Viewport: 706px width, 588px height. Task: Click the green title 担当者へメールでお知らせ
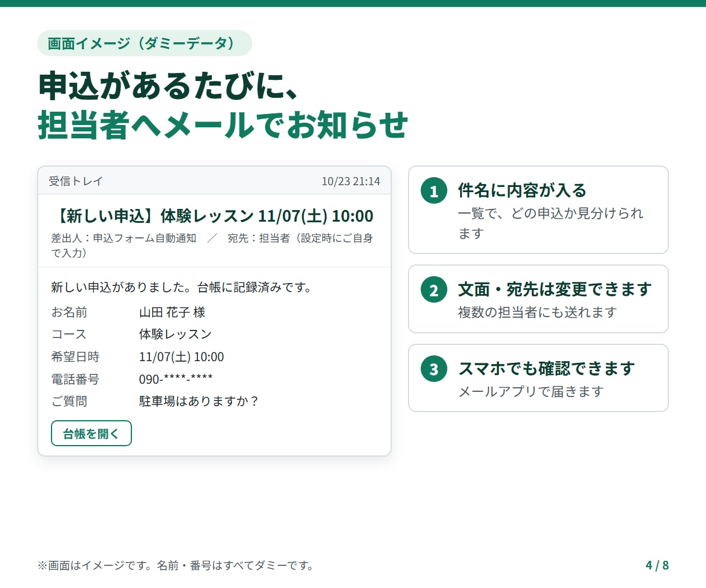[x=223, y=125]
